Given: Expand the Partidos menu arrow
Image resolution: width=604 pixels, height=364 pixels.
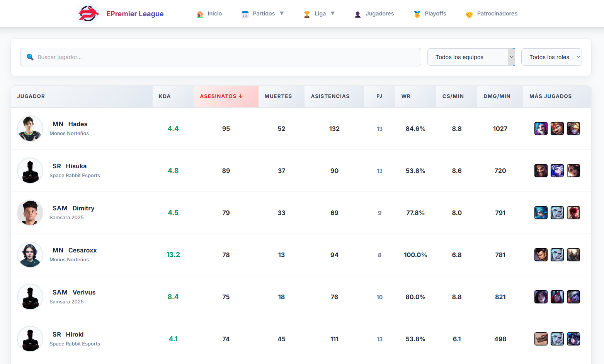Looking at the screenshot, I should (x=282, y=14).
